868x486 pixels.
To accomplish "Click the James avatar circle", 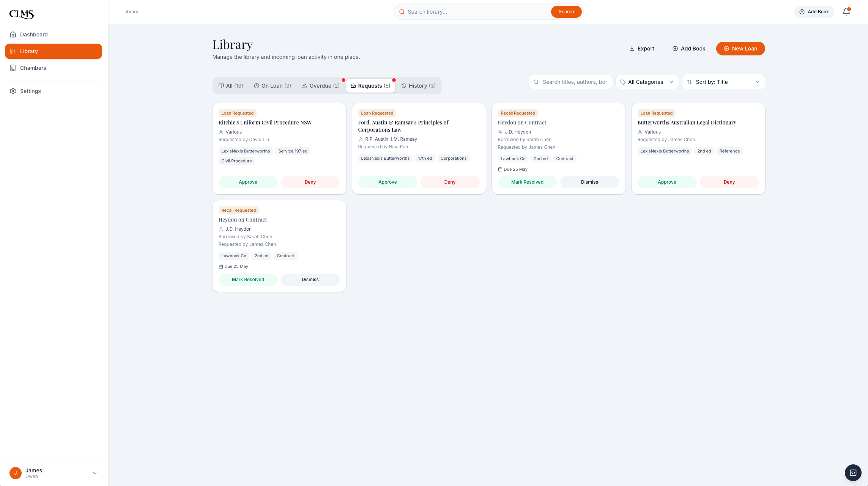I will coord(16,473).
